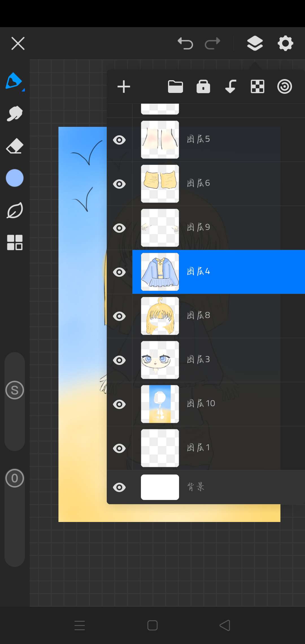Image resolution: width=305 pixels, height=644 pixels.
Task: Toggle alpha lock checkerboard icon
Action: tap(258, 87)
